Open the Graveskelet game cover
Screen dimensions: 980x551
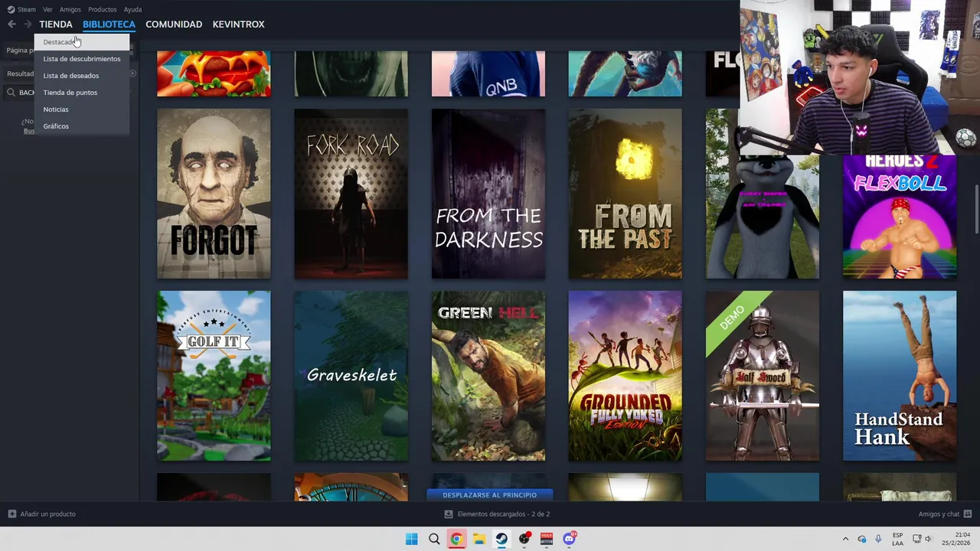351,376
